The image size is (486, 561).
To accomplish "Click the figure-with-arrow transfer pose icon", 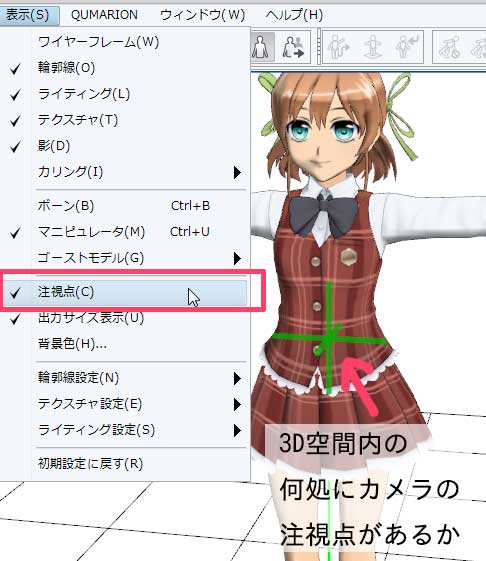I will click(293, 47).
